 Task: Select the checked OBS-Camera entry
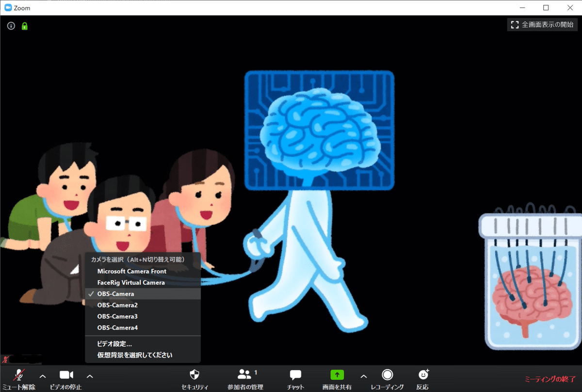click(x=143, y=294)
